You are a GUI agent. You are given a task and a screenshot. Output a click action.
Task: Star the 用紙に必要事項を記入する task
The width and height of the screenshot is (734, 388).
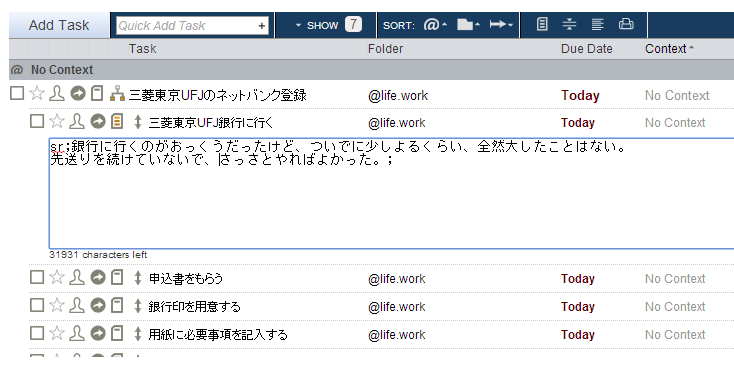tap(57, 334)
